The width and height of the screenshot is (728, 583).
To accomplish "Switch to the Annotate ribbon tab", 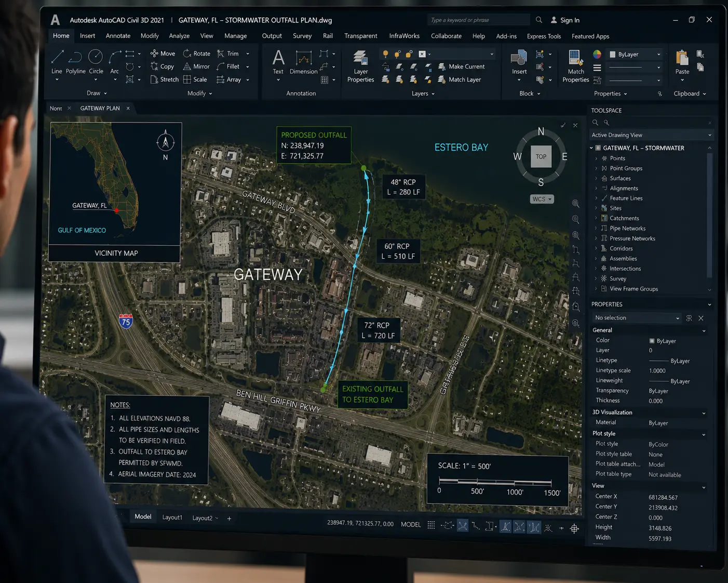I will [x=118, y=36].
